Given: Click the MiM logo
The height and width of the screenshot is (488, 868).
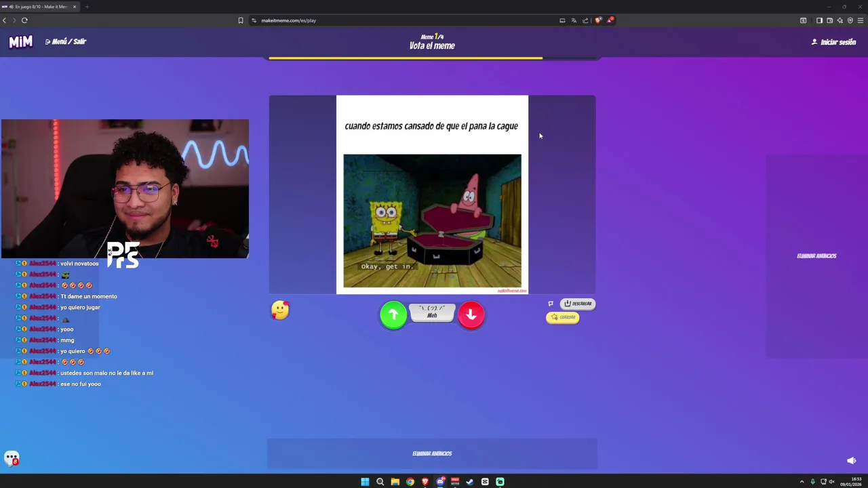Looking at the screenshot, I should point(20,42).
